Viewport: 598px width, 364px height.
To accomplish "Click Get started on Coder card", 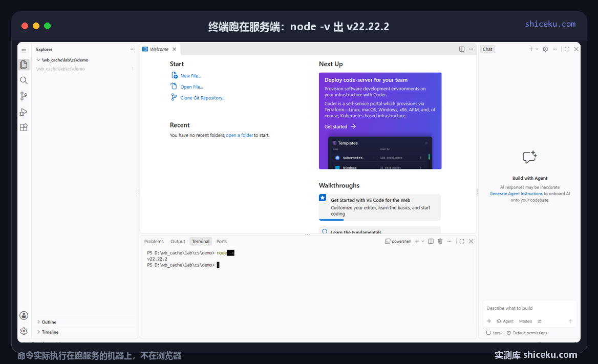I will [340, 126].
